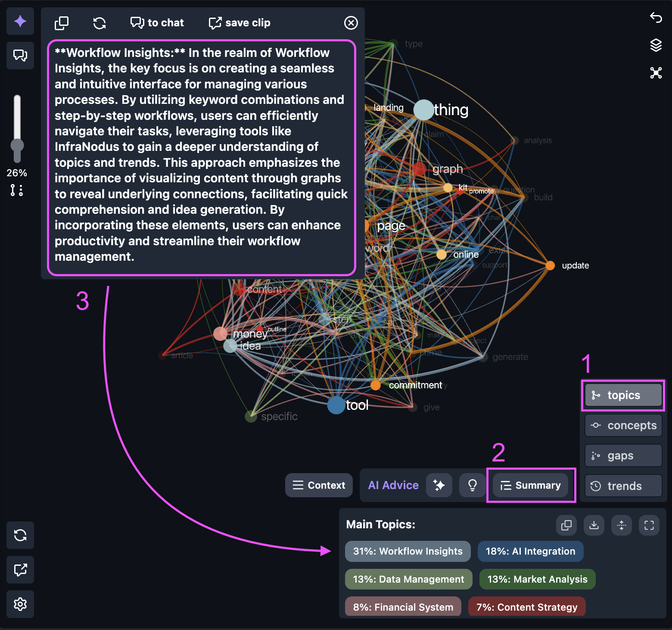Image resolution: width=672 pixels, height=630 pixels.
Task: Click the lightbulb idea icon
Action: 473,485
